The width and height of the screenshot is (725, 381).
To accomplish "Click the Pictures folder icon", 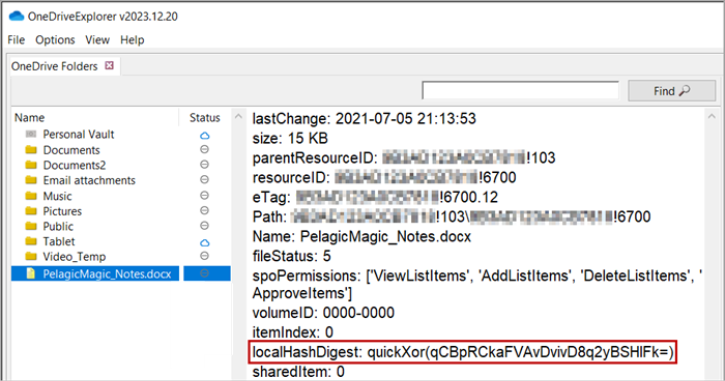I will 31,211.
